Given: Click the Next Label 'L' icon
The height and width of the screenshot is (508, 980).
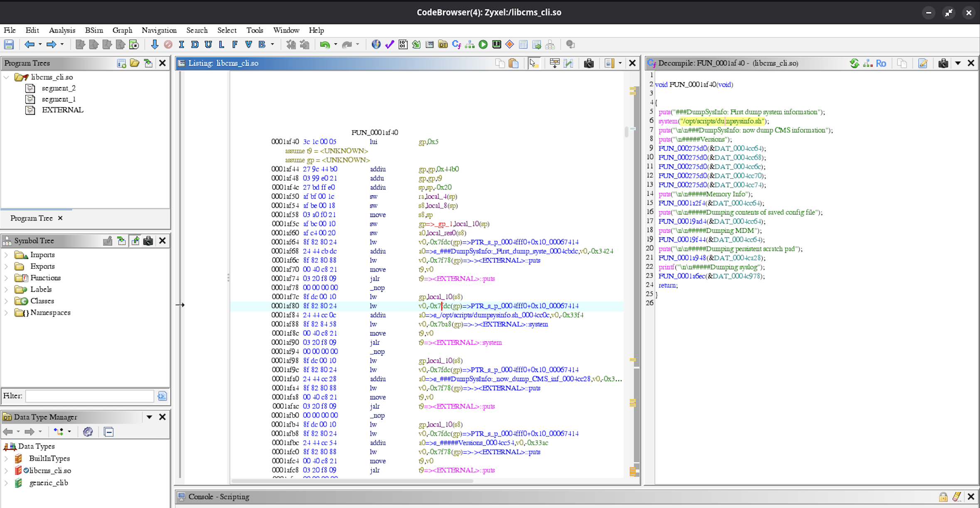Looking at the screenshot, I should click(x=222, y=44).
